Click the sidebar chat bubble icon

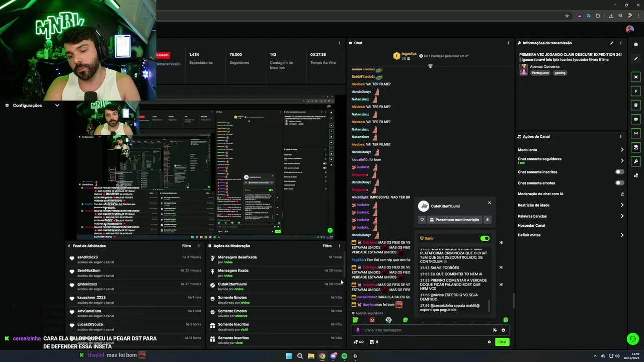(x=636, y=119)
